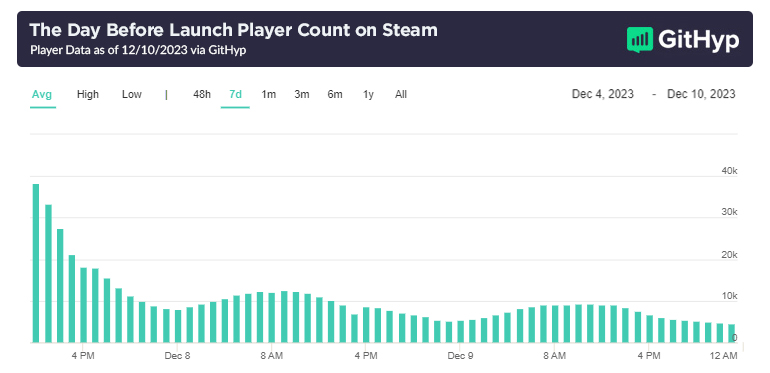Click the GitHyp brand name text
Screen dimensions: 770x373
tap(699, 39)
